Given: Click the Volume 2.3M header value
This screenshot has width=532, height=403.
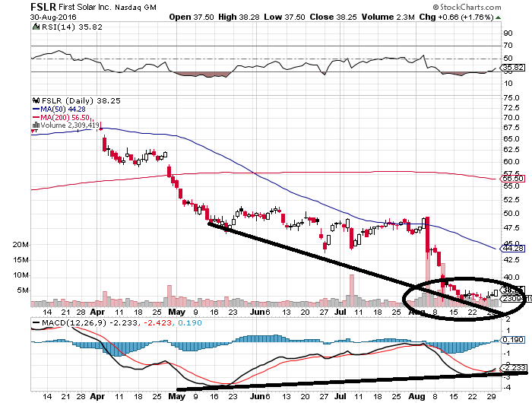Looking at the screenshot, I should pos(388,17).
